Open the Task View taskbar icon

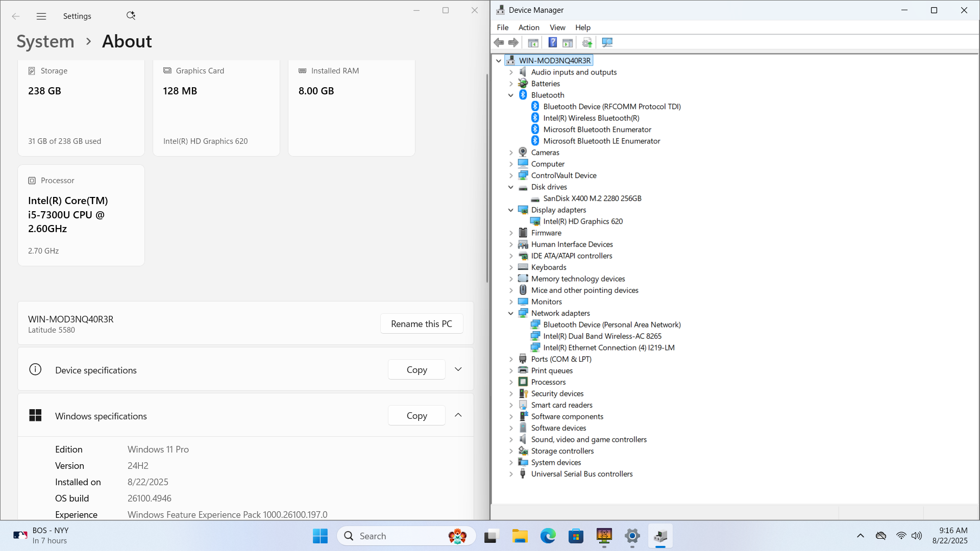pos(491,536)
